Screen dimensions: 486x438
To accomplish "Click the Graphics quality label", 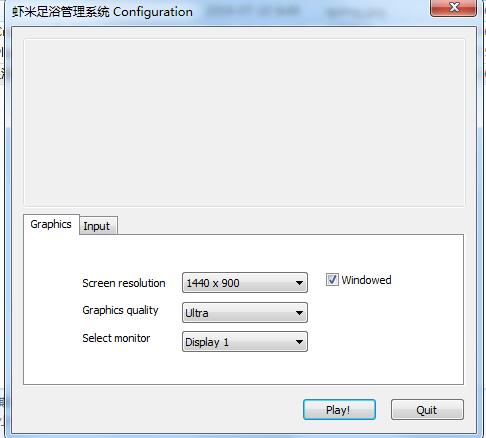I will [x=120, y=310].
